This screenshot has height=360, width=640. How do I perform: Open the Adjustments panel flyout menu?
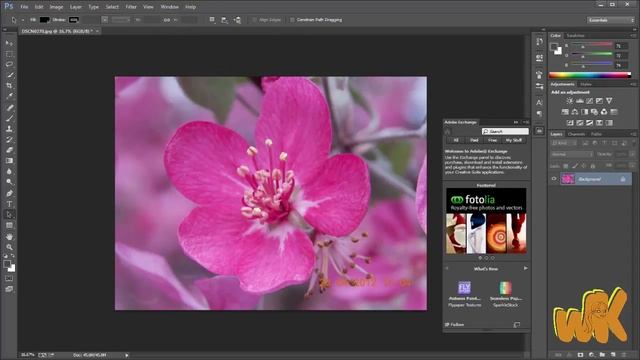tap(633, 84)
